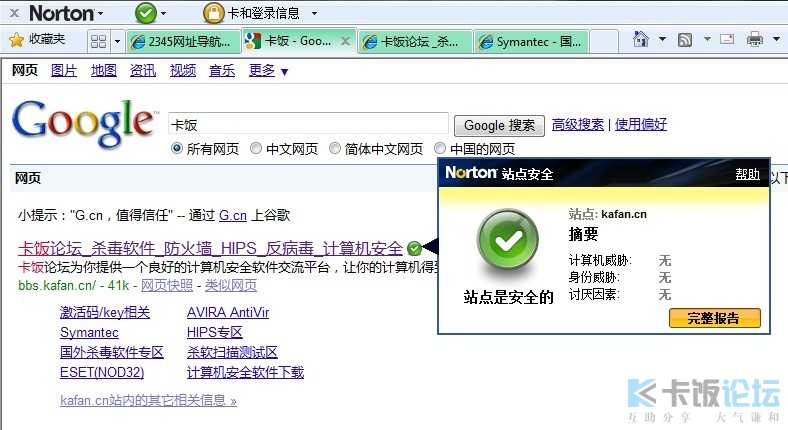The image size is (788, 430).
Task: Click the read mail toolbar icon
Action: point(727,39)
